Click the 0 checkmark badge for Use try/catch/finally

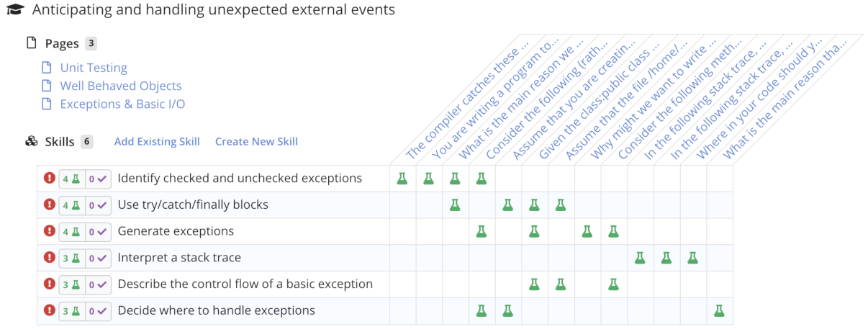click(x=98, y=205)
